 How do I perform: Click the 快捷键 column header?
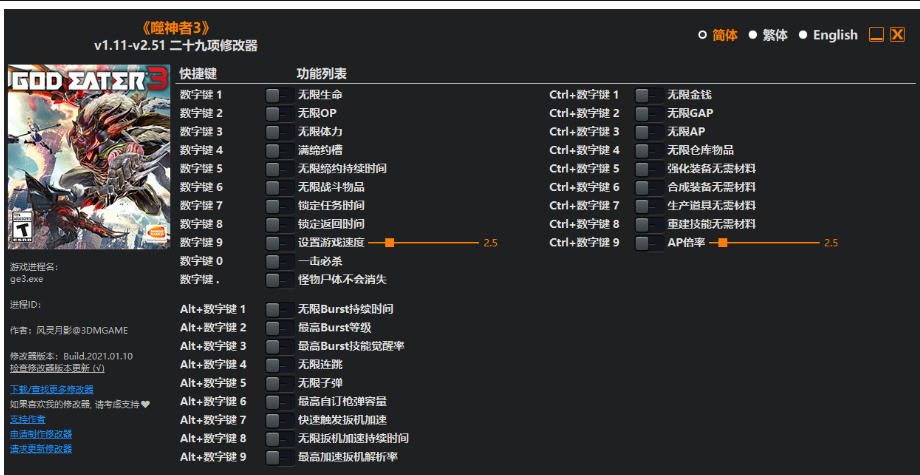point(198,74)
